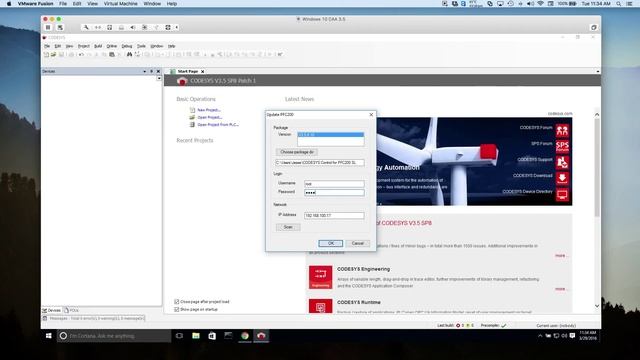Click the New file toolbar icon

(x=46, y=54)
